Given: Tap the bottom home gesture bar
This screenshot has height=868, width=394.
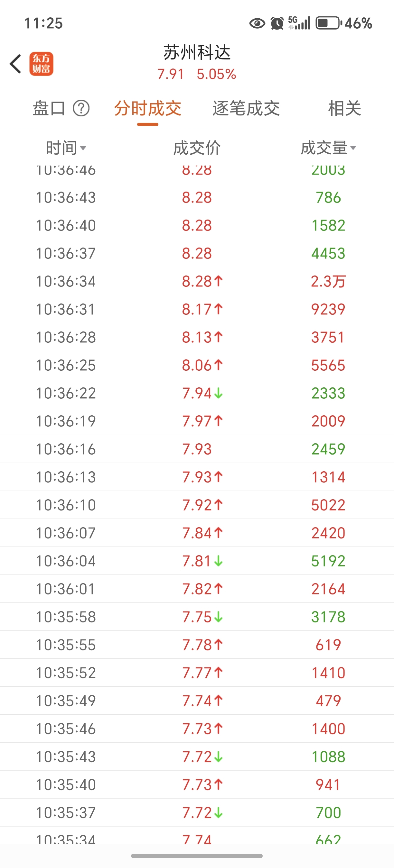Looking at the screenshot, I should click(197, 856).
